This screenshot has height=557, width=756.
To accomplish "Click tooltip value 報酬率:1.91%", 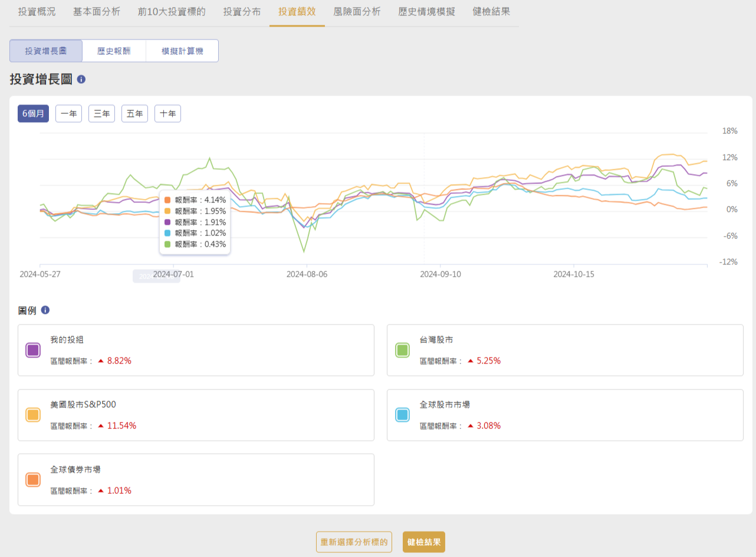I will point(200,222).
